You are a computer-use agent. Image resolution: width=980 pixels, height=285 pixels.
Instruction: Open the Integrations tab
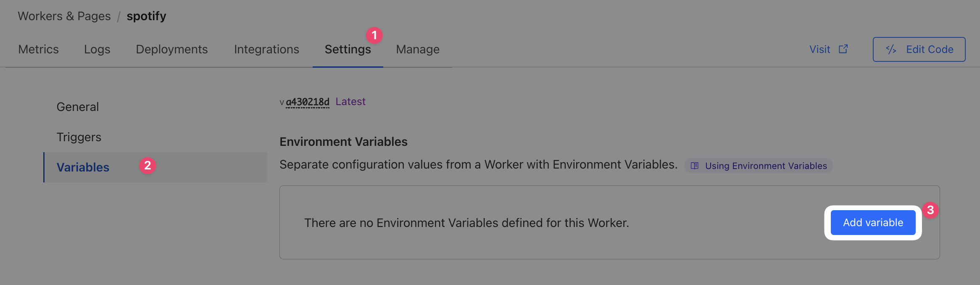coord(266,50)
